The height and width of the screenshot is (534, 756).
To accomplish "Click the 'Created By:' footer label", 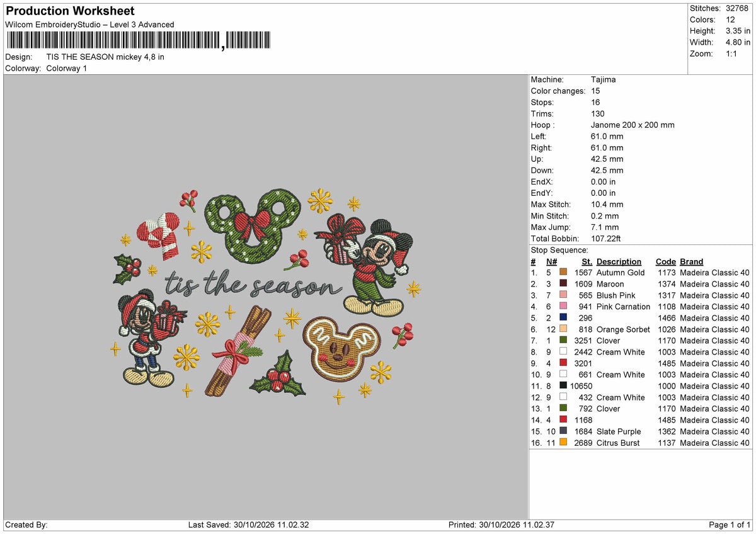I will coord(26,525).
